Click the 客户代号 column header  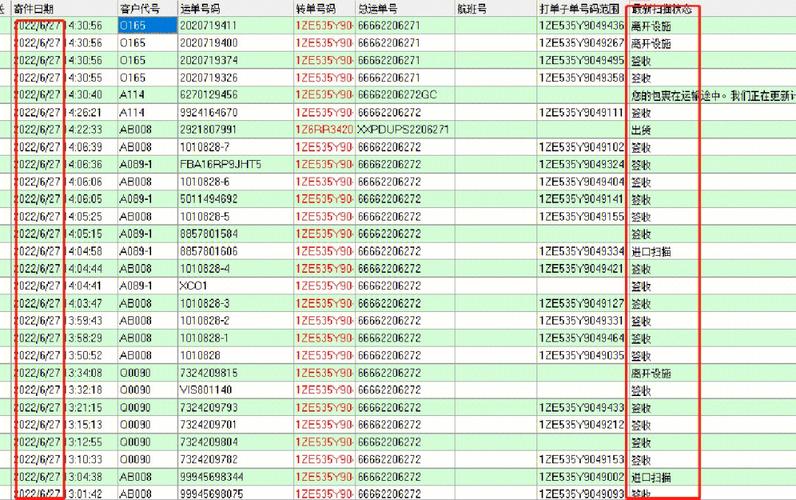[x=140, y=9]
